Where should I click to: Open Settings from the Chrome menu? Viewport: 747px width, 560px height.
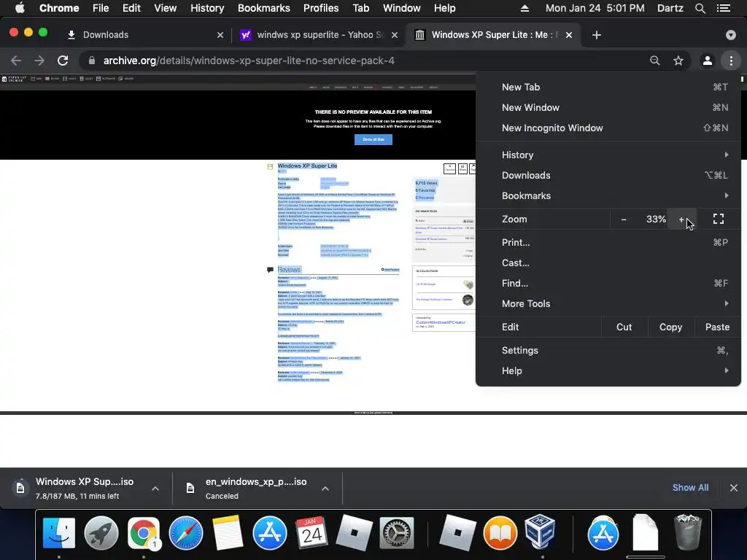pyautogui.click(x=608, y=351)
